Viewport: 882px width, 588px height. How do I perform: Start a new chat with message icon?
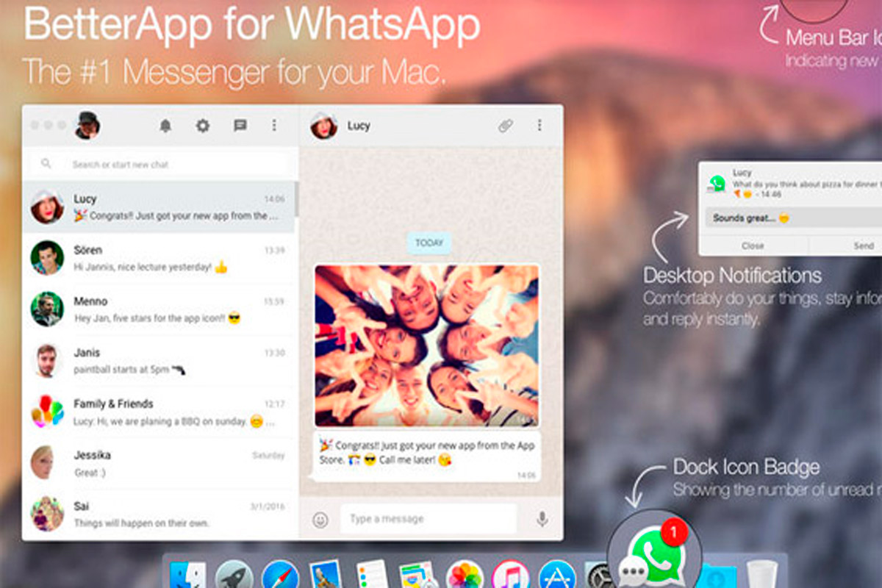tap(240, 126)
